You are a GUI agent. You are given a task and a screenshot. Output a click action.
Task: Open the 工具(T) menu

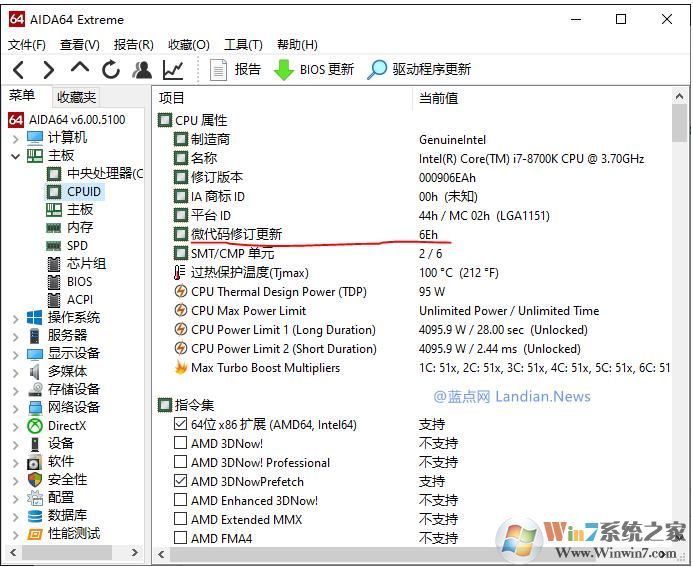243,45
